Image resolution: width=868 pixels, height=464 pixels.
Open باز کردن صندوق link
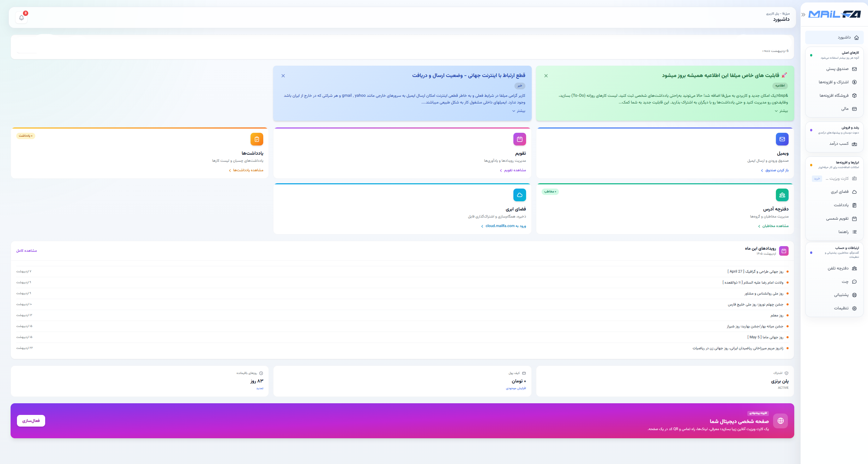tap(774, 170)
